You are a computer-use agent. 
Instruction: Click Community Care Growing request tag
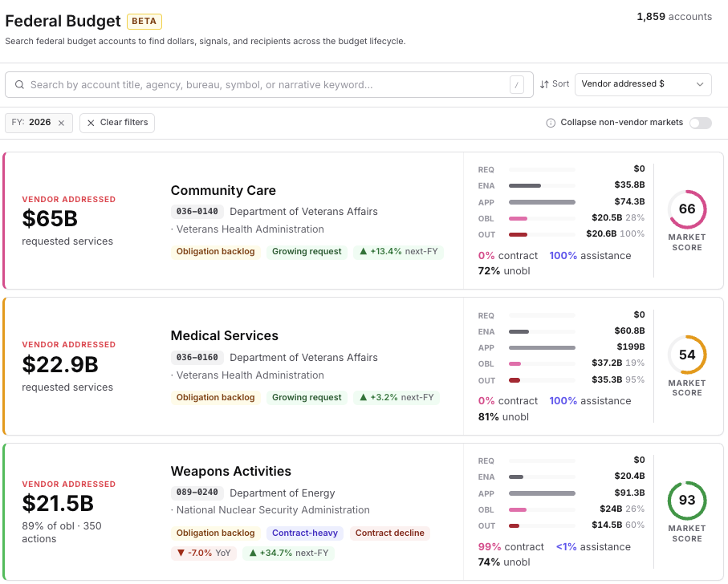click(307, 251)
